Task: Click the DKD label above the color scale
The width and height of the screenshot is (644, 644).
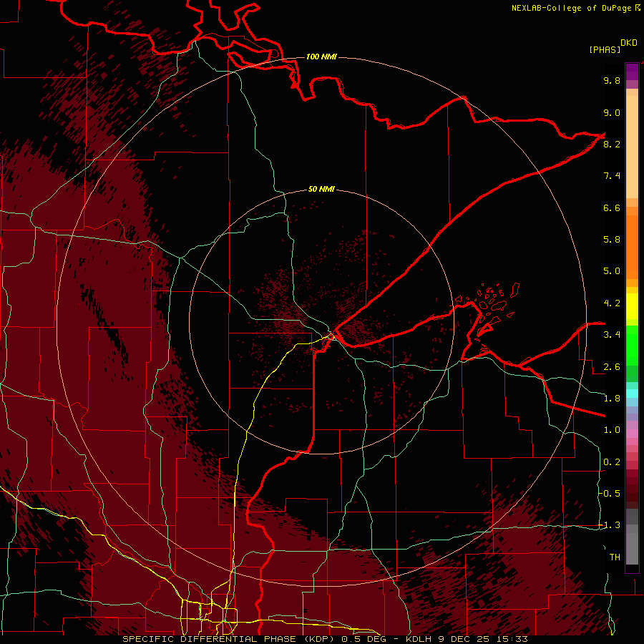Action: click(629, 43)
